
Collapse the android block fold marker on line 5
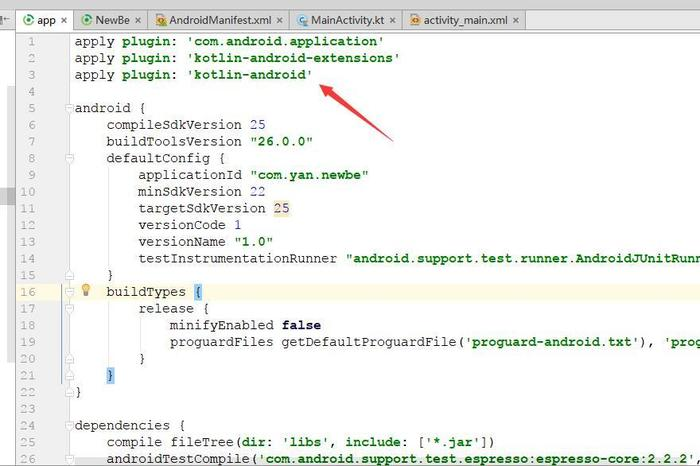click(x=69, y=108)
